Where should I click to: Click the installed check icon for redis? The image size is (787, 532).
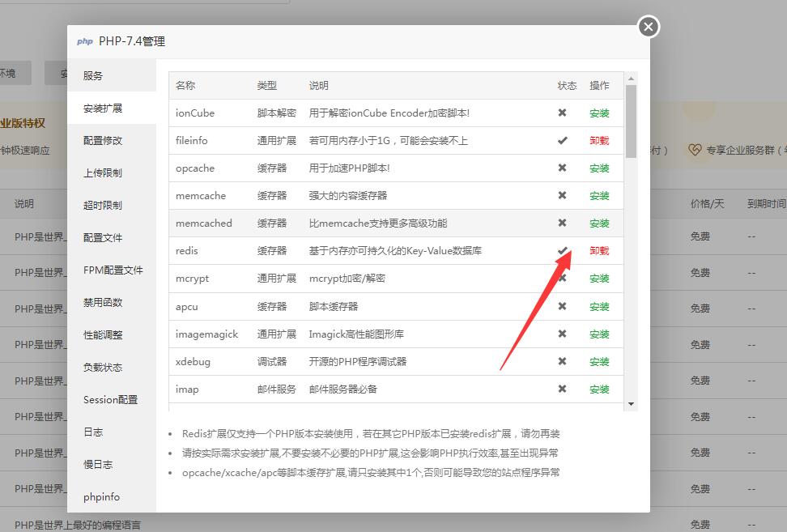(x=563, y=251)
